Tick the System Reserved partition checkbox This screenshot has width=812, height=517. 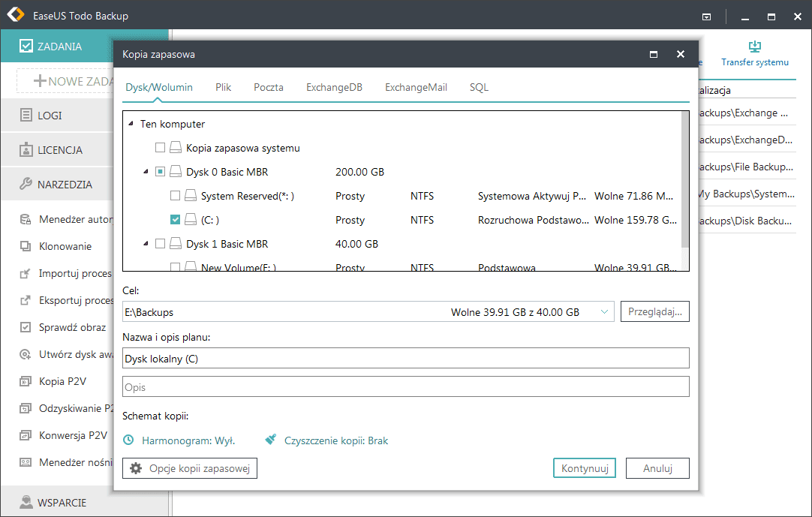pos(175,196)
